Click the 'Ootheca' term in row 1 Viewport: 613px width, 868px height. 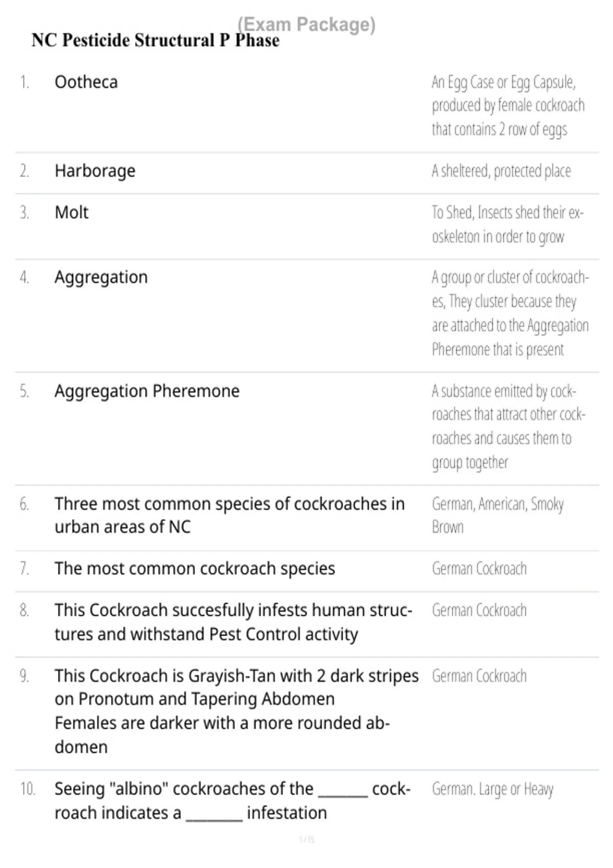[86, 82]
